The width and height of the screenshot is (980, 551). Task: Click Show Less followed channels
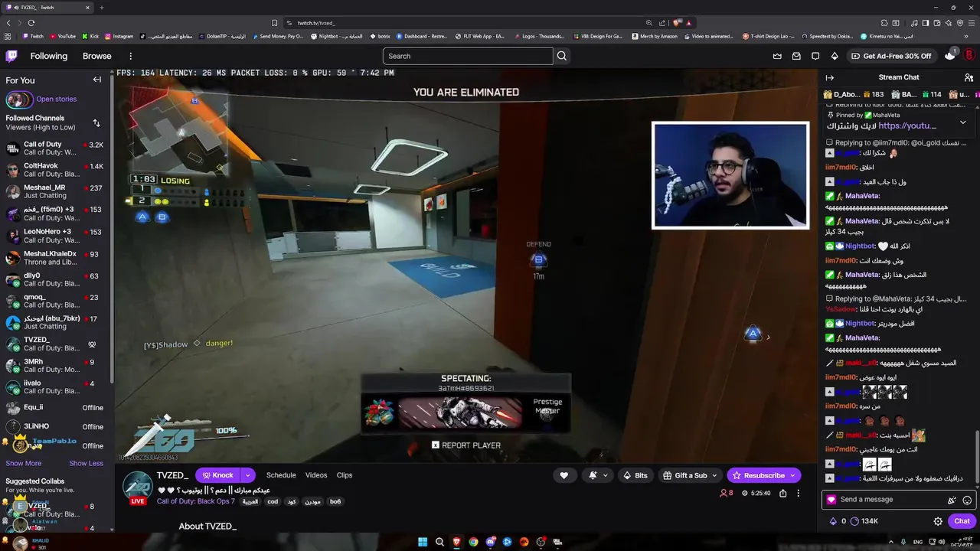pos(87,463)
